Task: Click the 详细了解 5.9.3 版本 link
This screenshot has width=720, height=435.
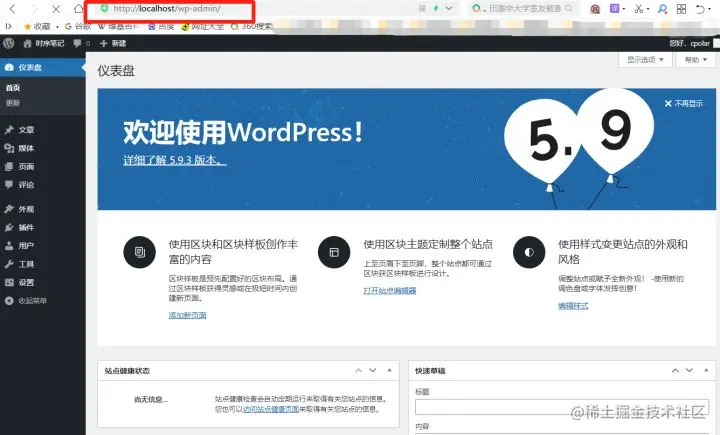Action: tap(174, 160)
